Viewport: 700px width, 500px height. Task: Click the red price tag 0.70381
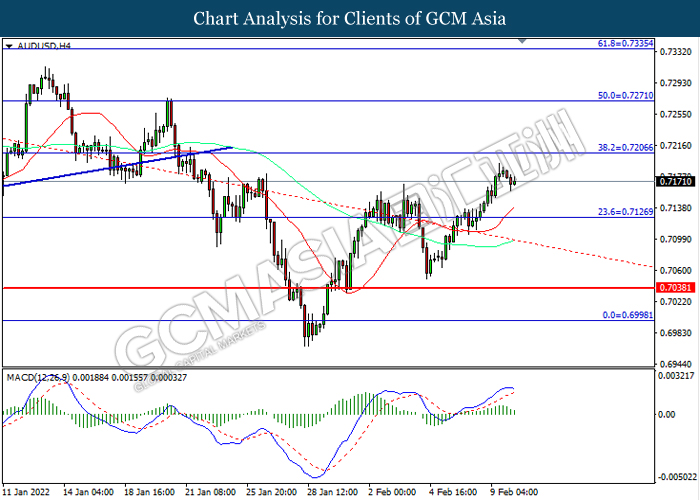(675, 288)
